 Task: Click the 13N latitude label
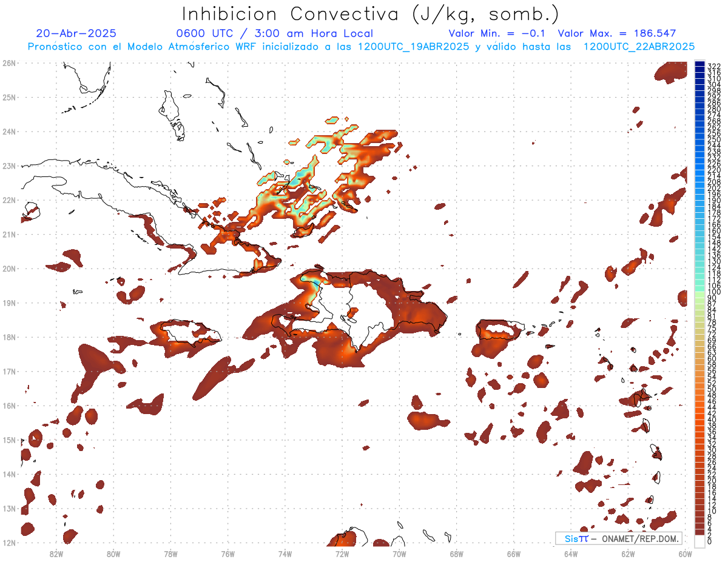(9, 508)
